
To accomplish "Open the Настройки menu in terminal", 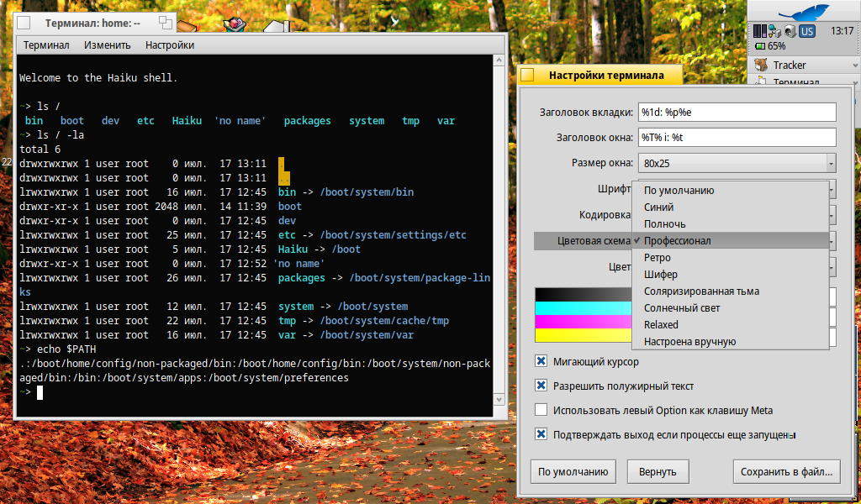I will 169,45.
